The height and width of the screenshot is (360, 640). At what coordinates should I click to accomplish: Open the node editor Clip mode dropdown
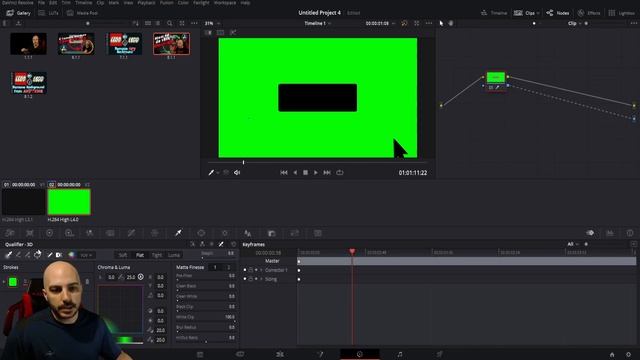(x=575, y=23)
